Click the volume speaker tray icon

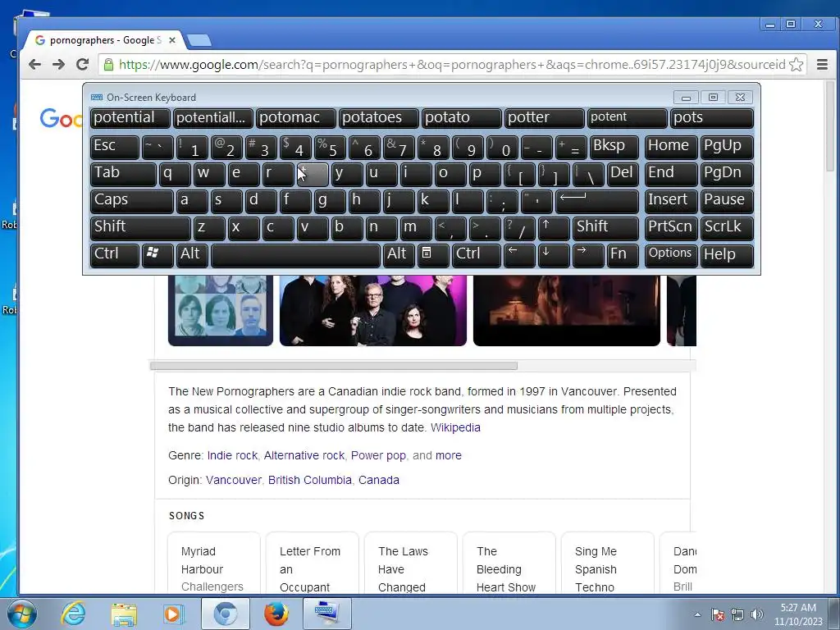point(756,614)
